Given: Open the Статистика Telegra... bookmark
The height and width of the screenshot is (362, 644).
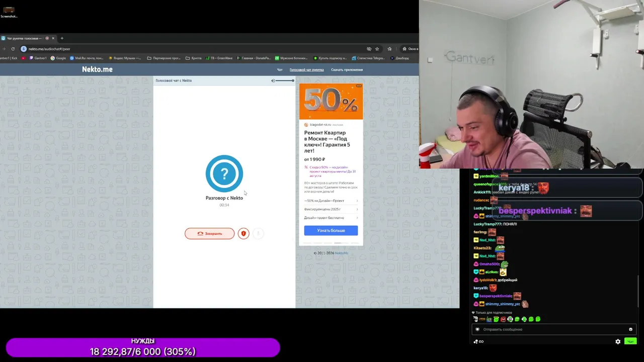Looking at the screenshot, I should pyautogui.click(x=369, y=58).
